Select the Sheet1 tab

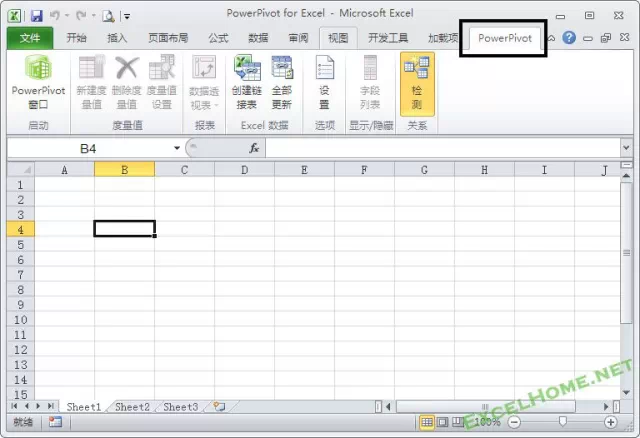[84, 407]
